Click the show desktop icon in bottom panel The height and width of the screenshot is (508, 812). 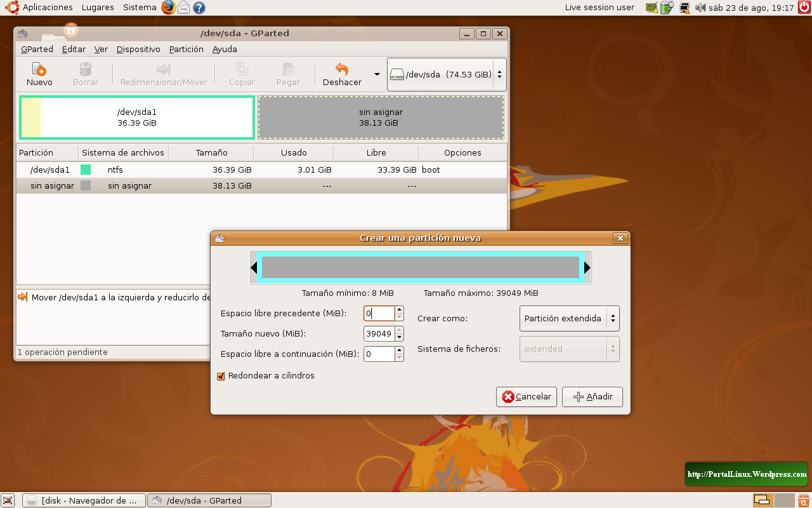[x=8, y=500]
